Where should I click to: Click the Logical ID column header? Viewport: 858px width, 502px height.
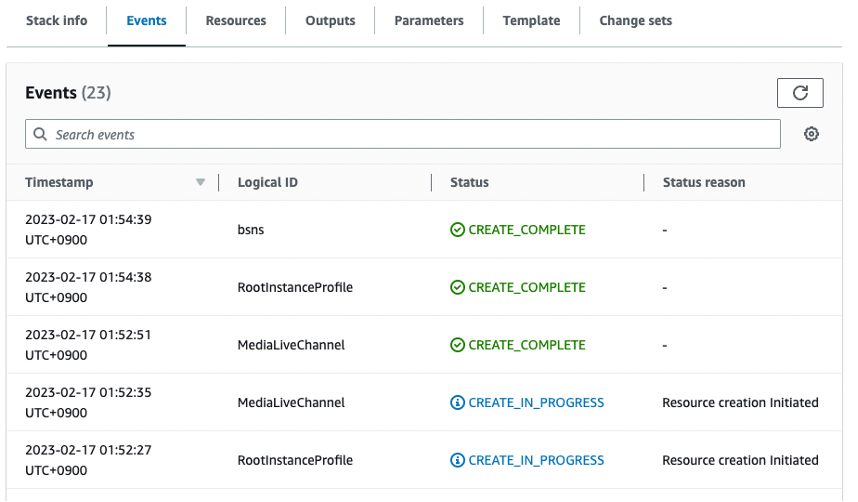[x=267, y=183]
